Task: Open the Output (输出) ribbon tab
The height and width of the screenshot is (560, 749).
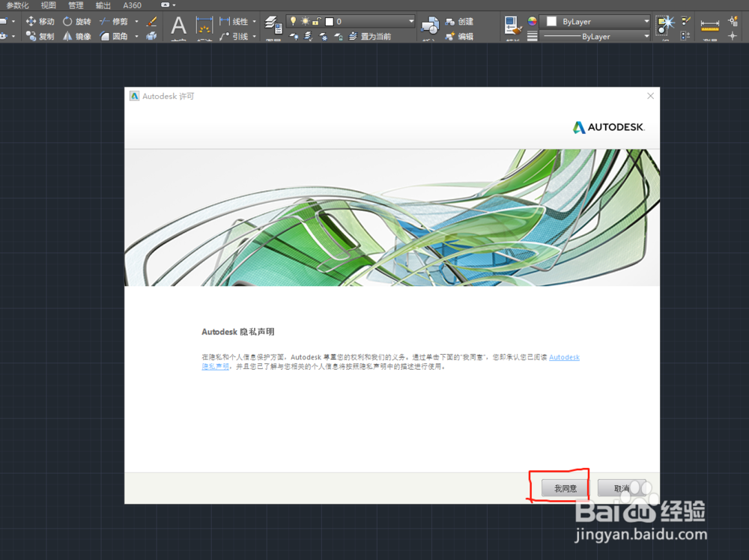Action: pos(103,5)
